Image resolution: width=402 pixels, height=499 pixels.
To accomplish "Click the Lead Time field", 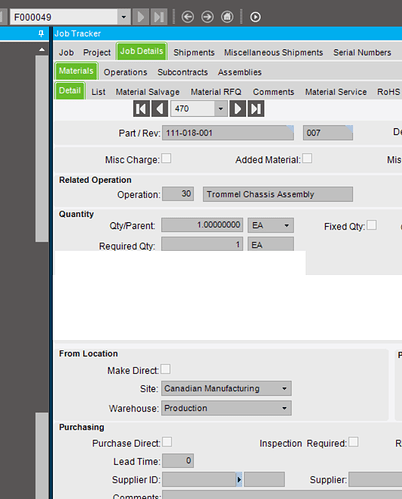I will tap(178, 461).
